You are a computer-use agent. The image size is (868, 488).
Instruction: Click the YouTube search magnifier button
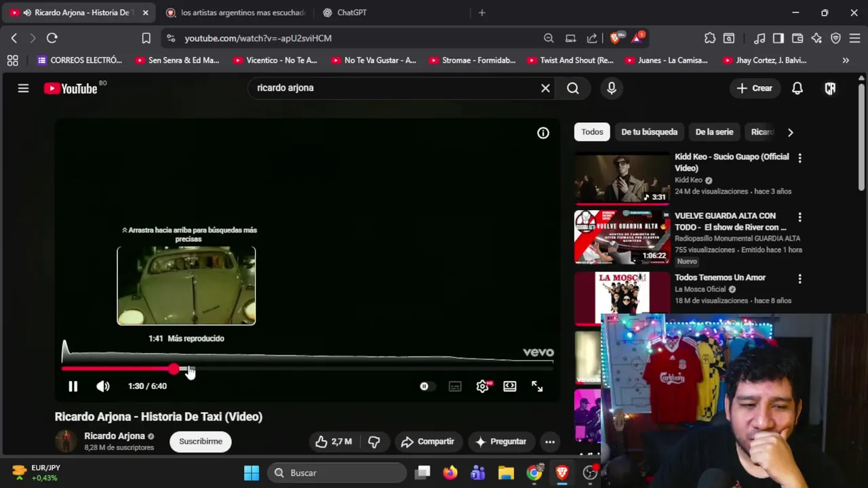573,88
